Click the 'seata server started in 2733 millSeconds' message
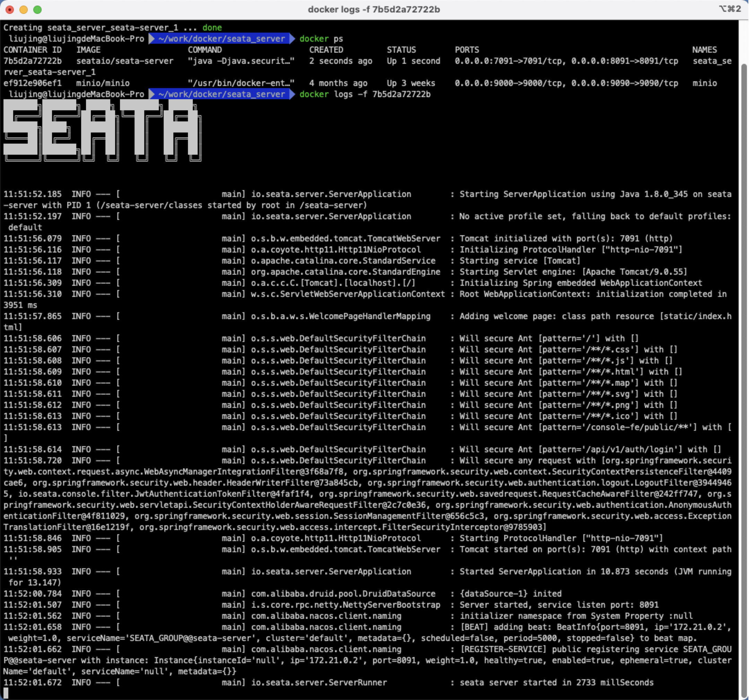This screenshot has width=749, height=700. 557,682
